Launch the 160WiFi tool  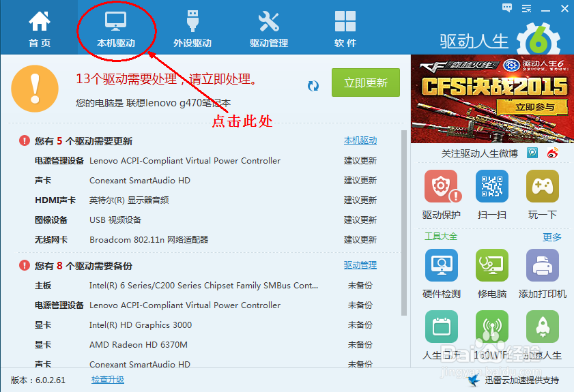[491, 327]
